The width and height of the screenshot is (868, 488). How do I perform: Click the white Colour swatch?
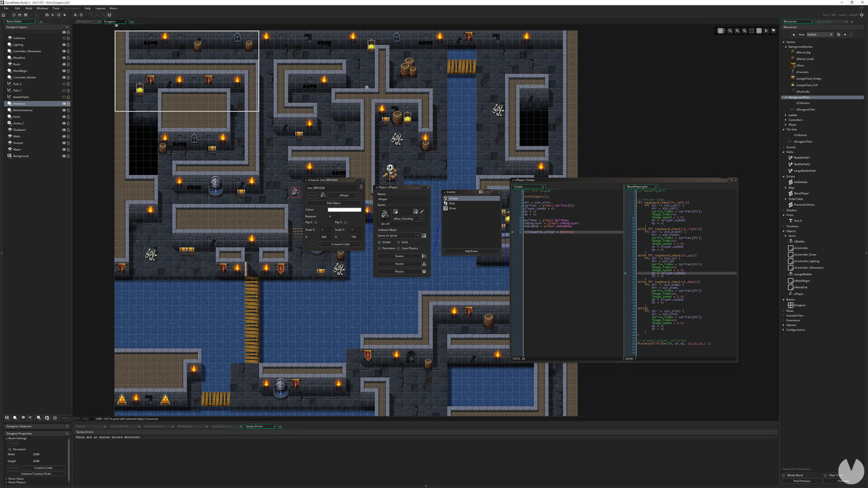[x=344, y=209]
